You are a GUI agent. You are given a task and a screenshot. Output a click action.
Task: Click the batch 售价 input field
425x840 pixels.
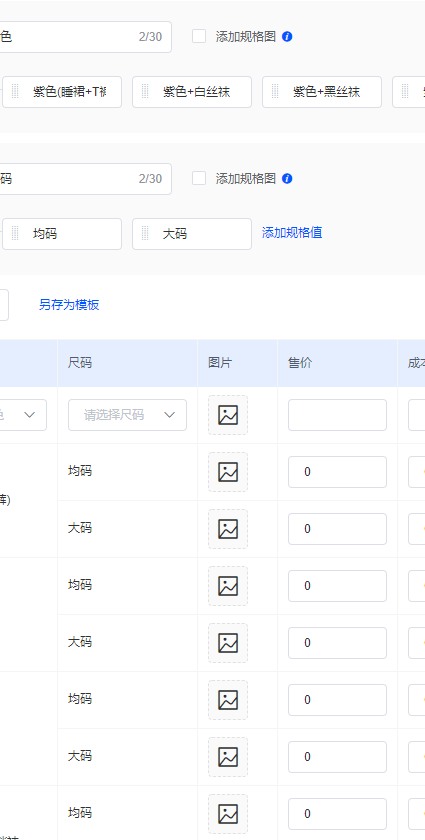pos(337,415)
